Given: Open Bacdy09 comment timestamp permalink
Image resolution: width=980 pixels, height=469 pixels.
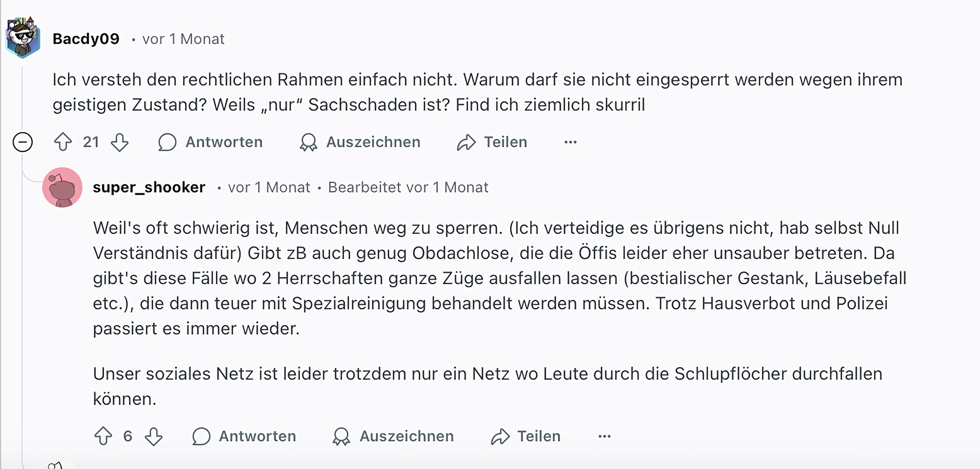Looking at the screenshot, I should coord(183,39).
